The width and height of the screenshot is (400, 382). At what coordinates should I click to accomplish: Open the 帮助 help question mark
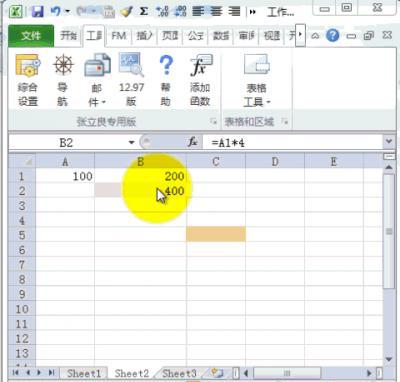tap(166, 80)
